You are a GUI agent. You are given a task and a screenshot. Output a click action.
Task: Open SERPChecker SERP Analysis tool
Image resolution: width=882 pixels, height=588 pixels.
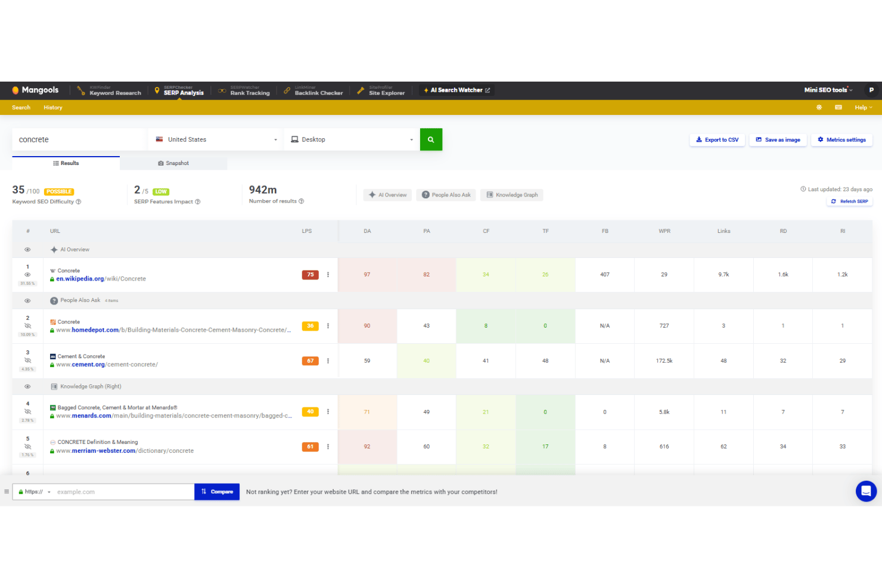pyautogui.click(x=179, y=91)
